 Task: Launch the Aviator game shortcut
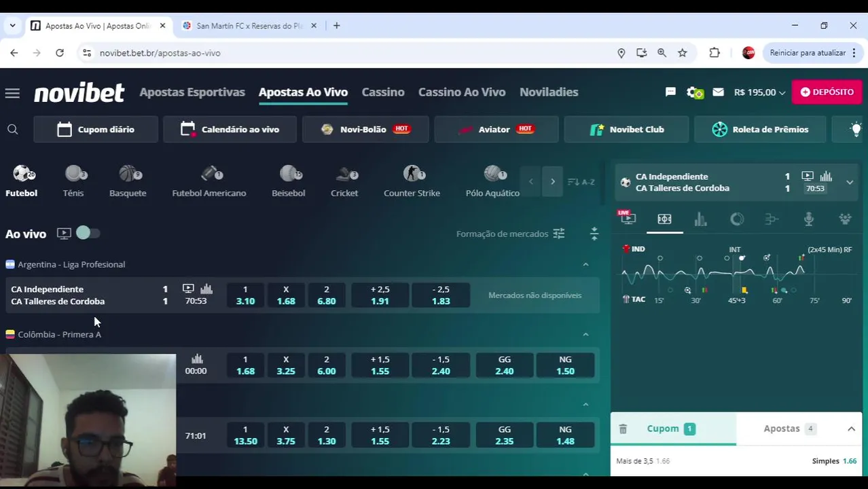click(496, 129)
